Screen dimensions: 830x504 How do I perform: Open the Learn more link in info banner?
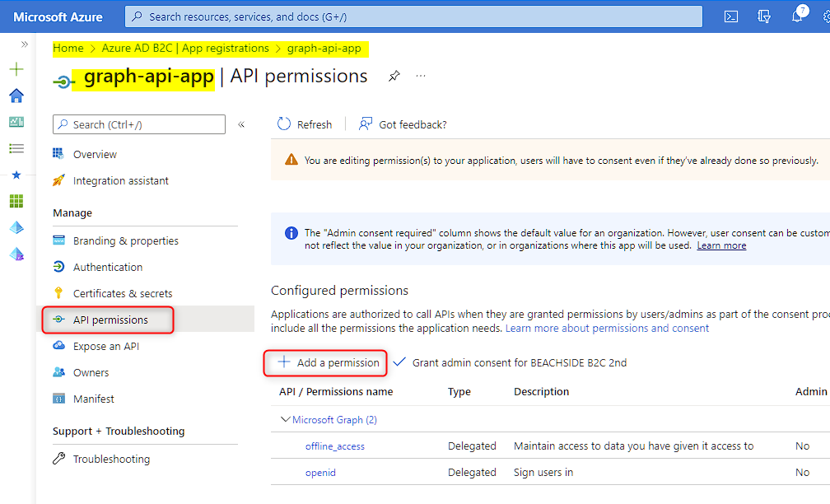(721, 245)
